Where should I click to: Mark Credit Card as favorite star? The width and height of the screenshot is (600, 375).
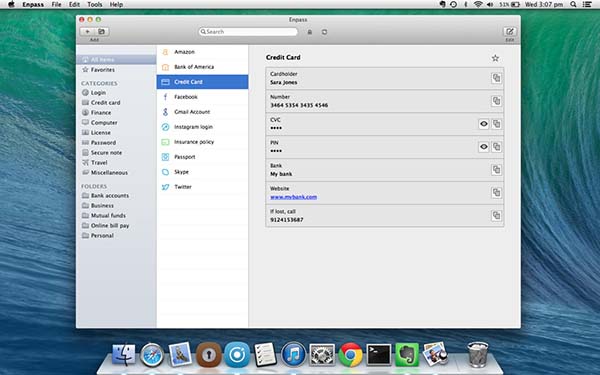(x=495, y=58)
